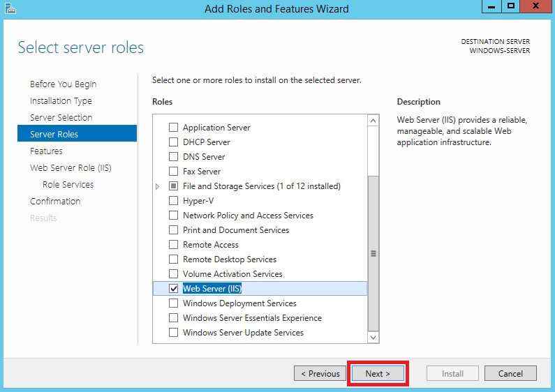Expand File and Storage Services tree
The width and height of the screenshot is (555, 392).
(158, 186)
